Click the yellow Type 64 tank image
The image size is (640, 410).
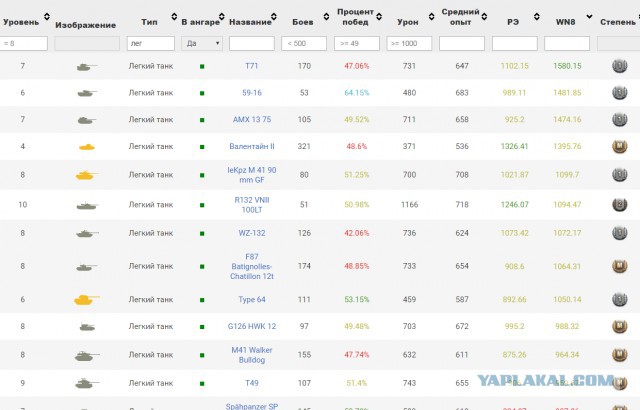click(87, 300)
